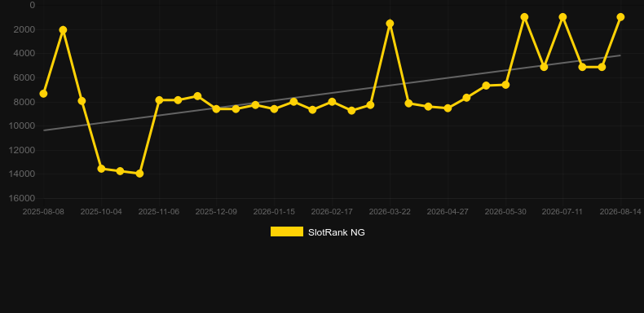The height and width of the screenshot is (313, 644).
Task: Click the 2025-12-09 x-axis label
Action: coord(217,212)
